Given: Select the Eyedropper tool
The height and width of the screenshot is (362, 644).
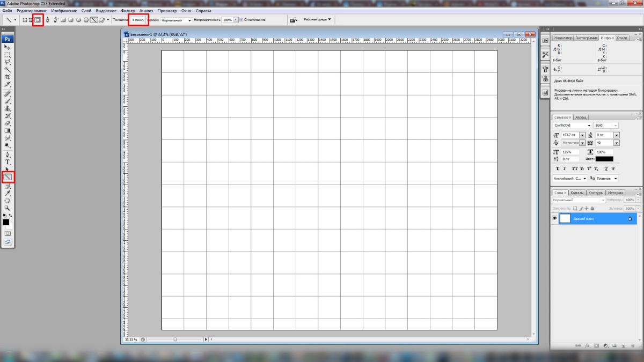Looking at the screenshot, I should point(8,193).
